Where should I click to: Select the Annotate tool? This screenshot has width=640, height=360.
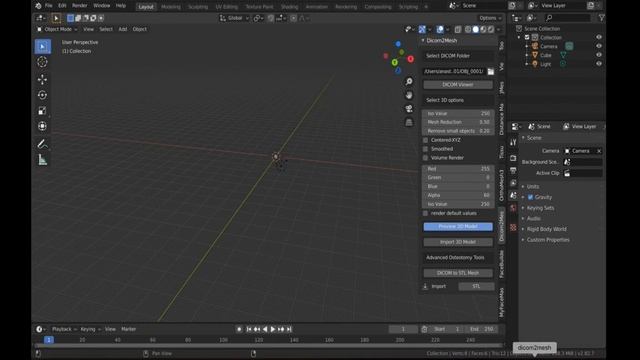tap(42, 144)
